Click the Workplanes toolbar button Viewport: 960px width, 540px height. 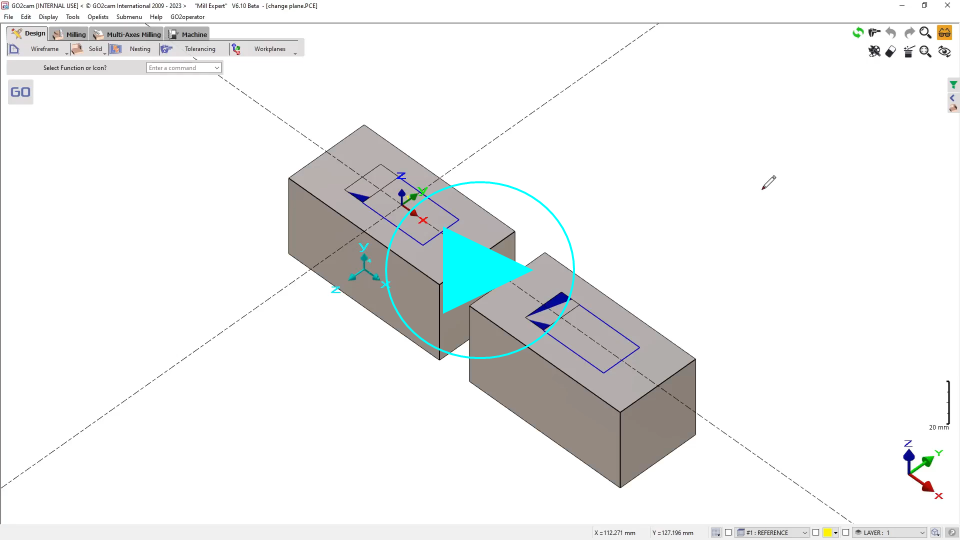(x=269, y=49)
